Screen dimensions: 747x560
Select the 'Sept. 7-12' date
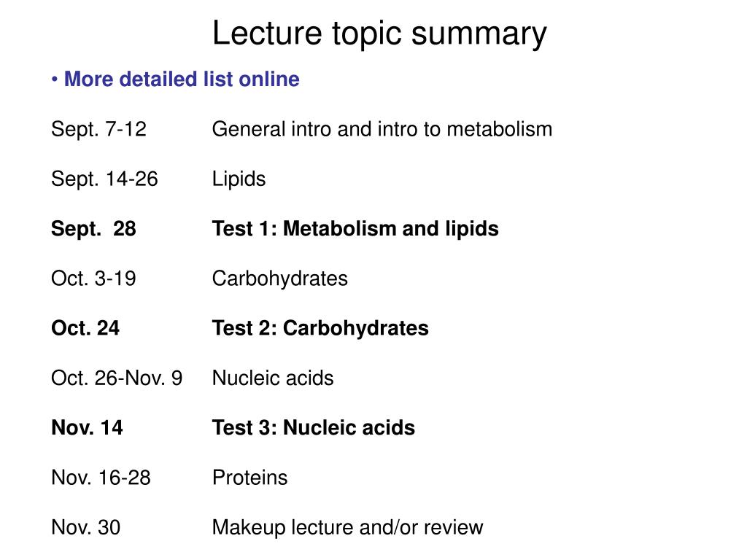tap(98, 130)
